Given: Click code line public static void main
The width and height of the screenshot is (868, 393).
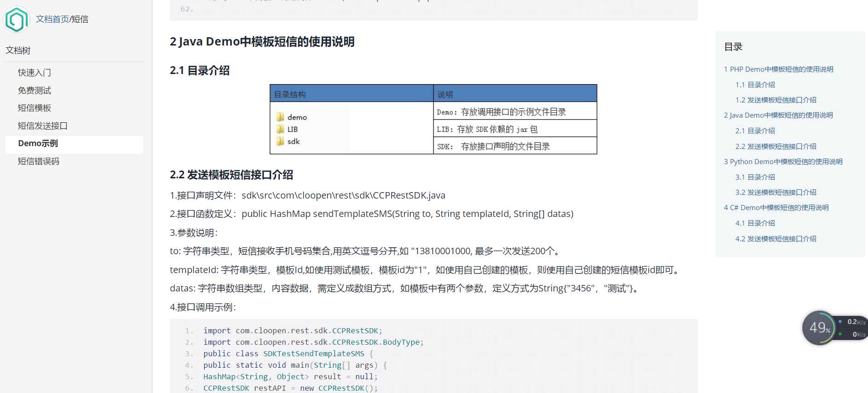Looking at the screenshot, I should (x=295, y=365).
